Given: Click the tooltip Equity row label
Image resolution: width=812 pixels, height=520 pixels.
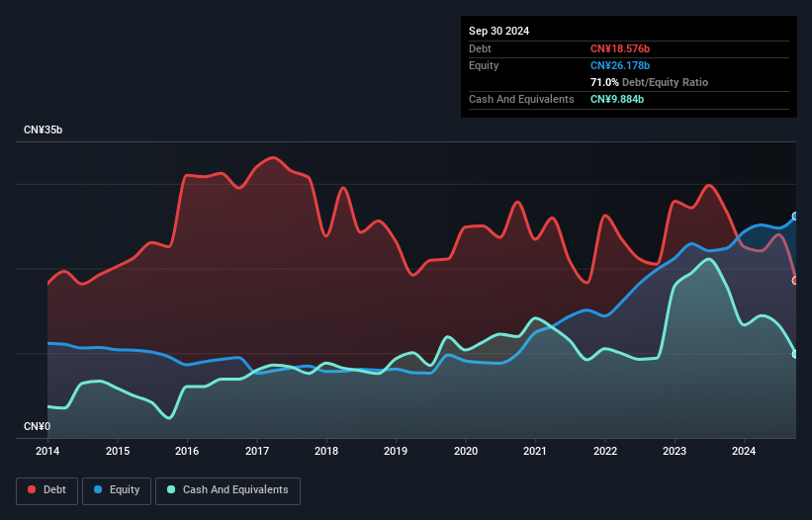Looking at the screenshot, I should (484, 65).
